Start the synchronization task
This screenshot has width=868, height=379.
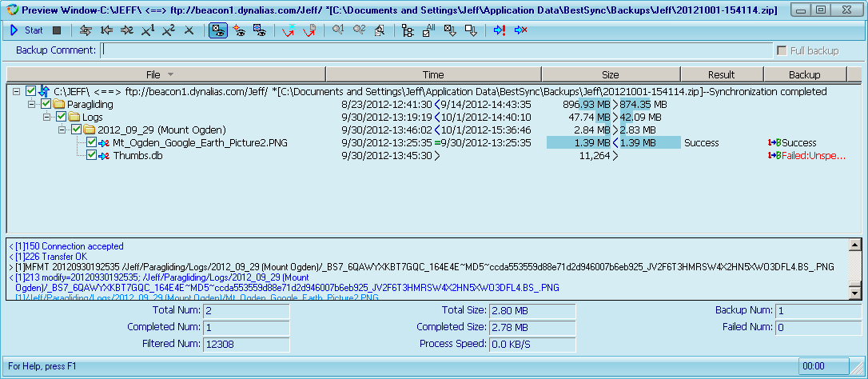(26, 30)
